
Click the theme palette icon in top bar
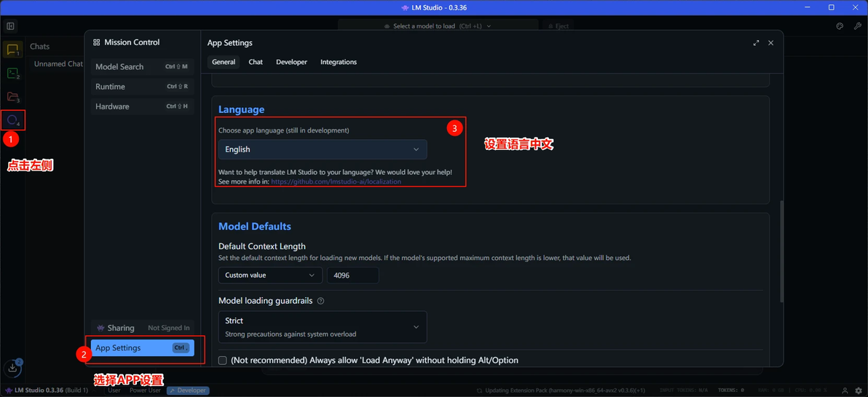839,26
